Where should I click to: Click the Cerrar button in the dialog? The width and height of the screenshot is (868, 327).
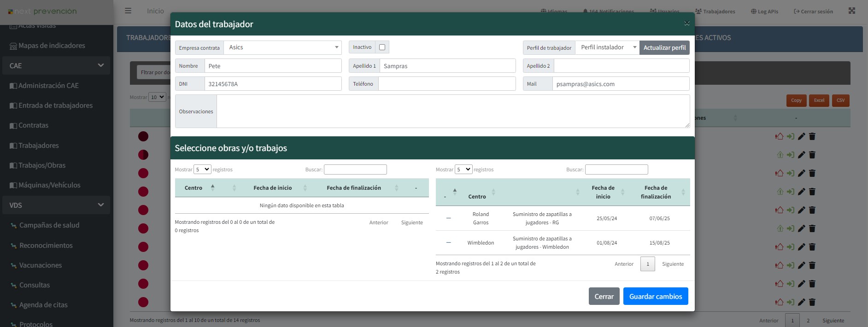tap(604, 297)
